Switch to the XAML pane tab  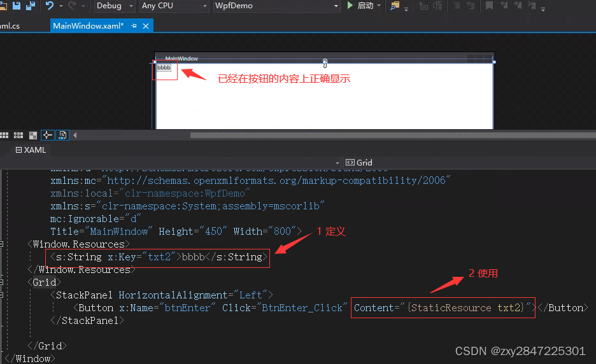click(31, 150)
